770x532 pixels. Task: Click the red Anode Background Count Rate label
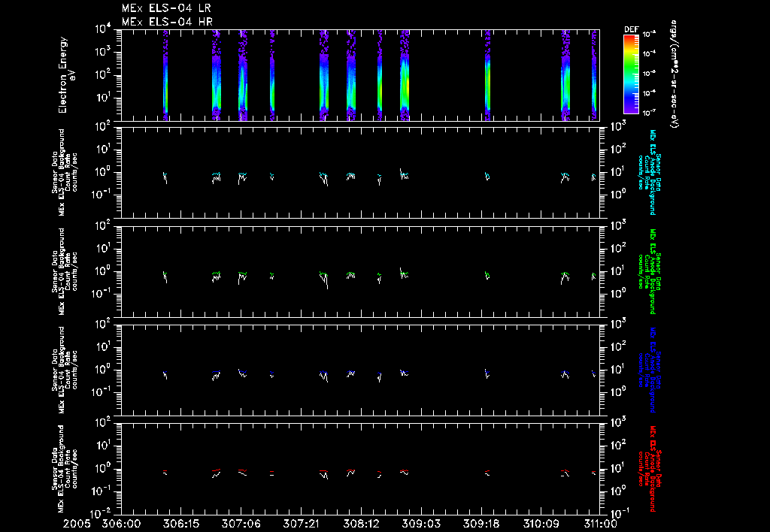pyautogui.click(x=649, y=469)
